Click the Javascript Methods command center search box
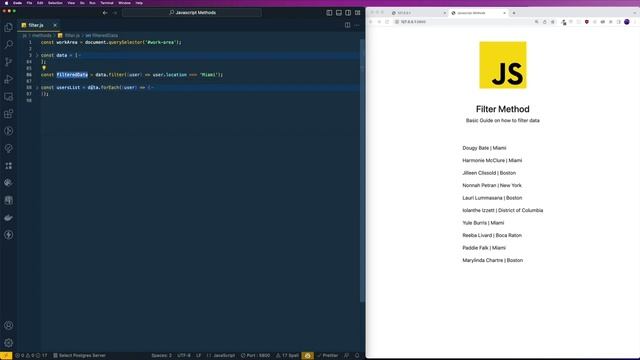Screen dimensions: 640x360 point(192,13)
